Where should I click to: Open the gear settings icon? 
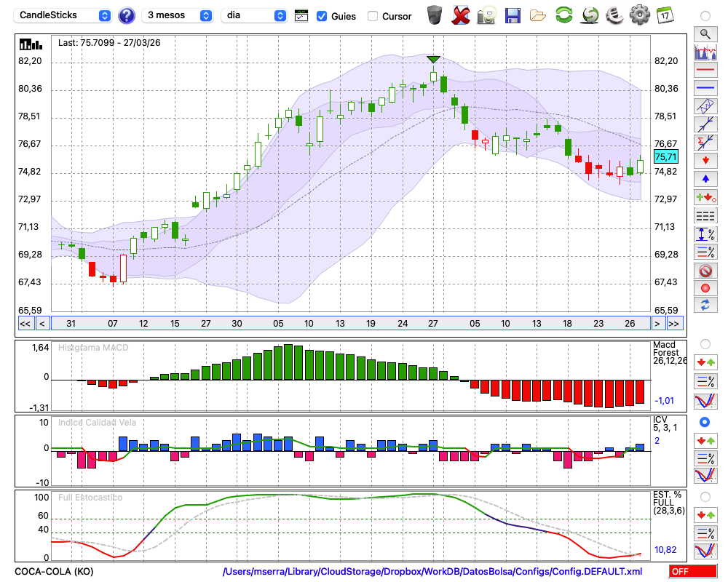click(x=639, y=15)
